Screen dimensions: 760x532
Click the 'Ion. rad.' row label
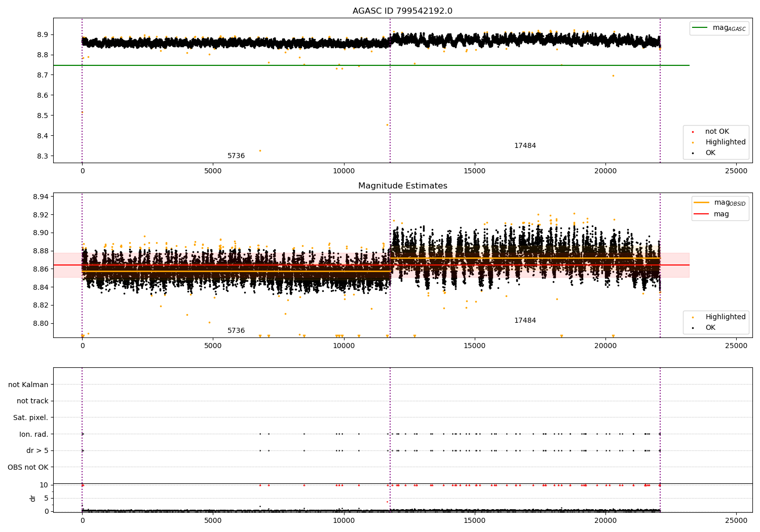[x=34, y=434]
